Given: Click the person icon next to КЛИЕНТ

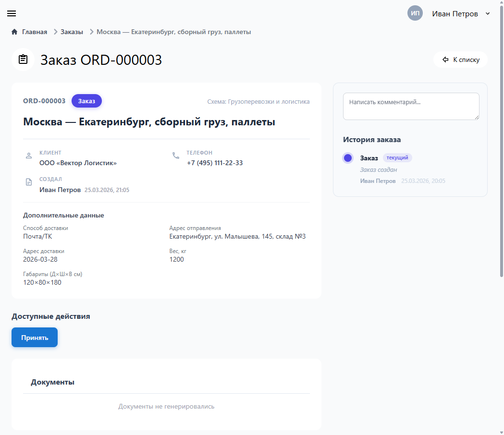Looking at the screenshot, I should 29,156.
